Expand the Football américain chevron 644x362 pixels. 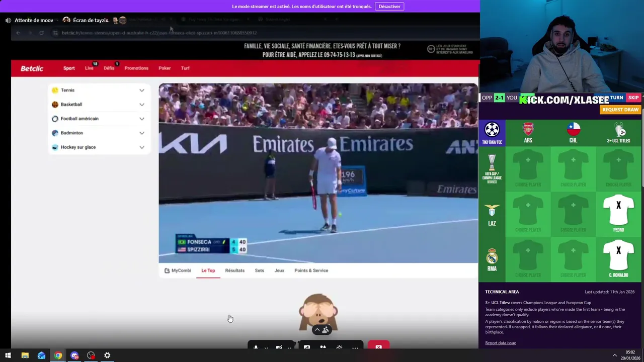tap(142, 119)
